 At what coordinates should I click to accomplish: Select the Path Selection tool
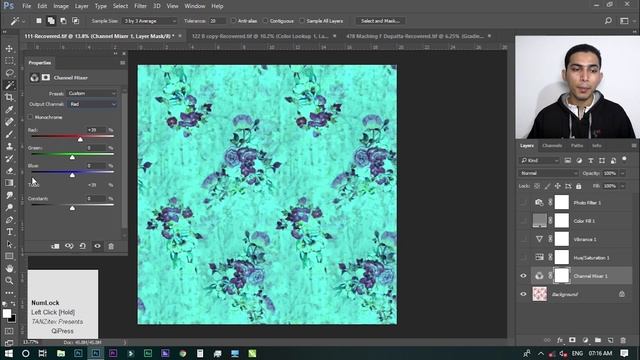[x=9, y=244]
